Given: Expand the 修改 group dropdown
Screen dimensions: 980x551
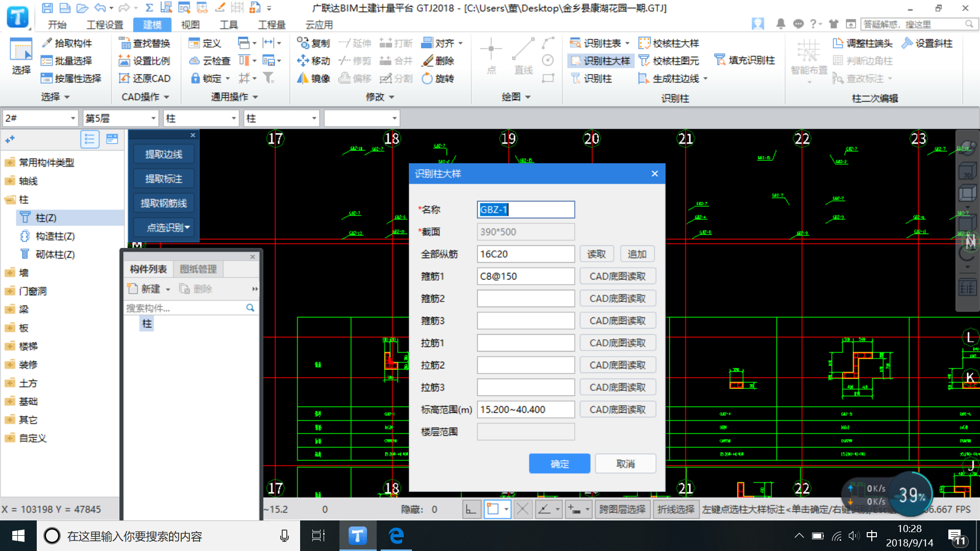Looking at the screenshot, I should 380,97.
